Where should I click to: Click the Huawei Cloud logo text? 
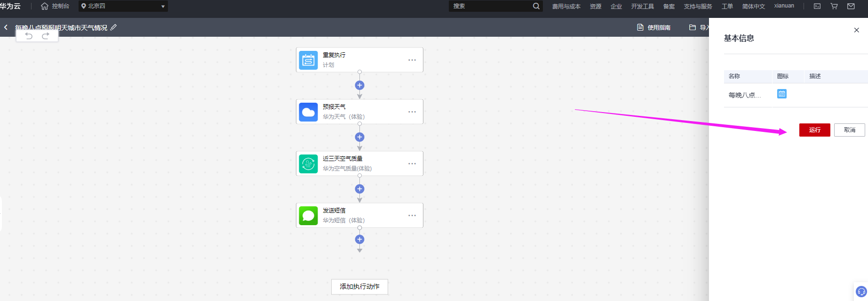10,6
